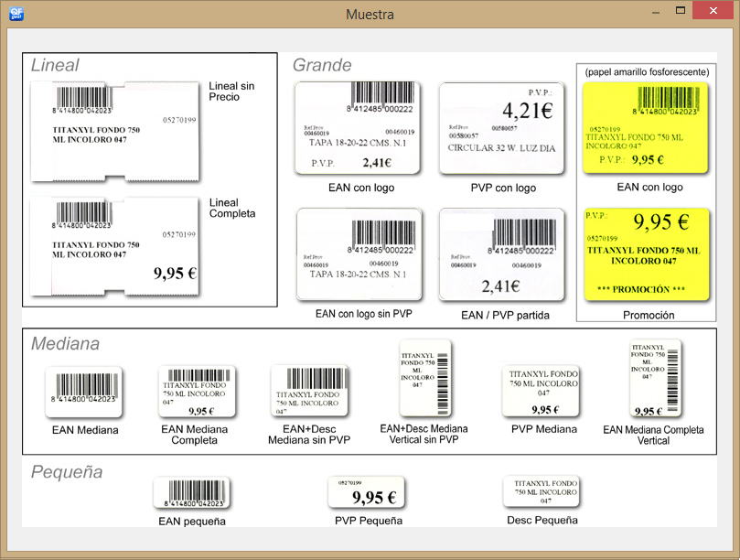
Task: Close the Muestra window
Action: 713,10
